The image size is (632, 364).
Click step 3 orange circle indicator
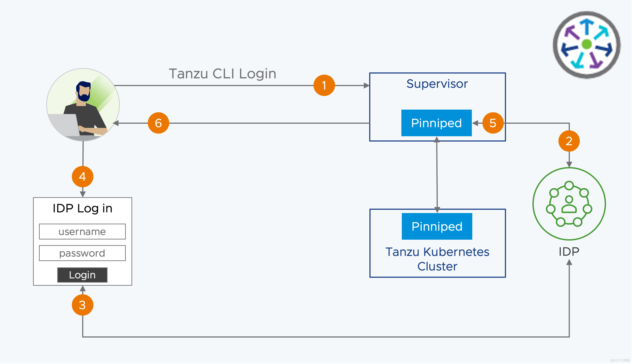[x=82, y=305]
